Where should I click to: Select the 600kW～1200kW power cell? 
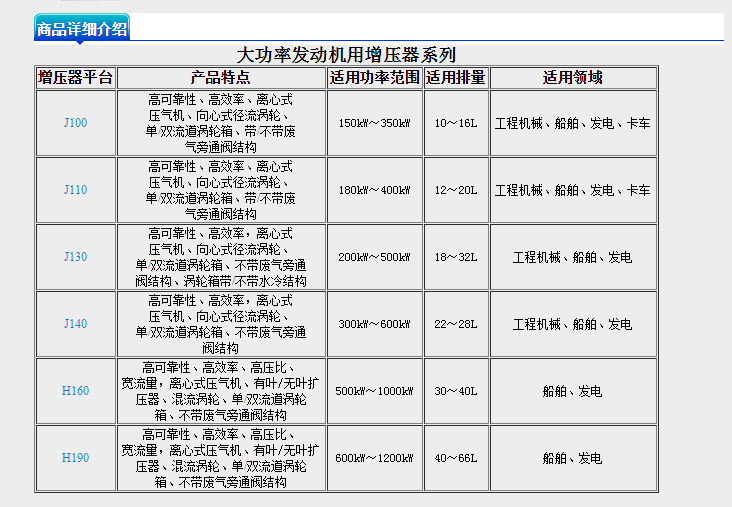click(x=375, y=458)
